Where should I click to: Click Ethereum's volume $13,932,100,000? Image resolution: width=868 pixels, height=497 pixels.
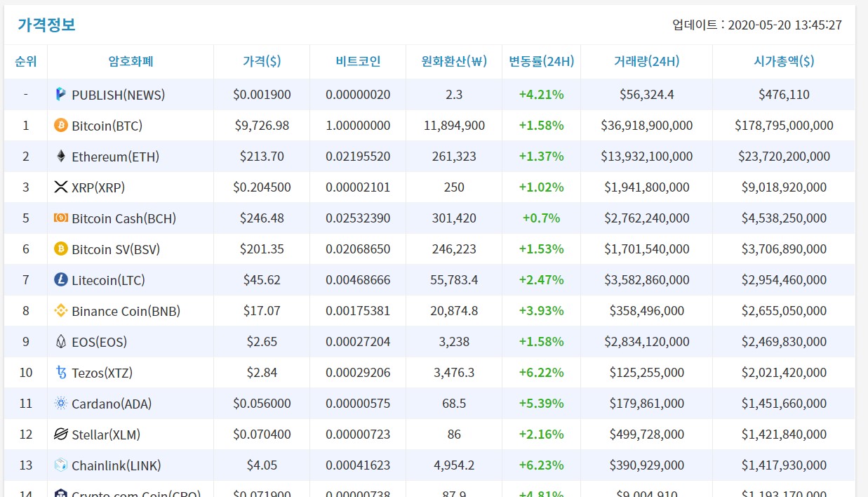coord(647,157)
